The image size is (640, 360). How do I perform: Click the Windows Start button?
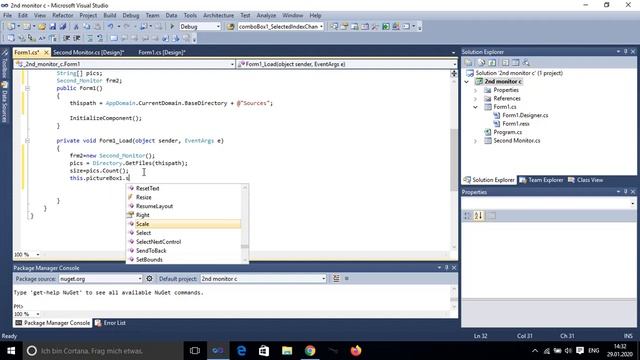[11, 351]
